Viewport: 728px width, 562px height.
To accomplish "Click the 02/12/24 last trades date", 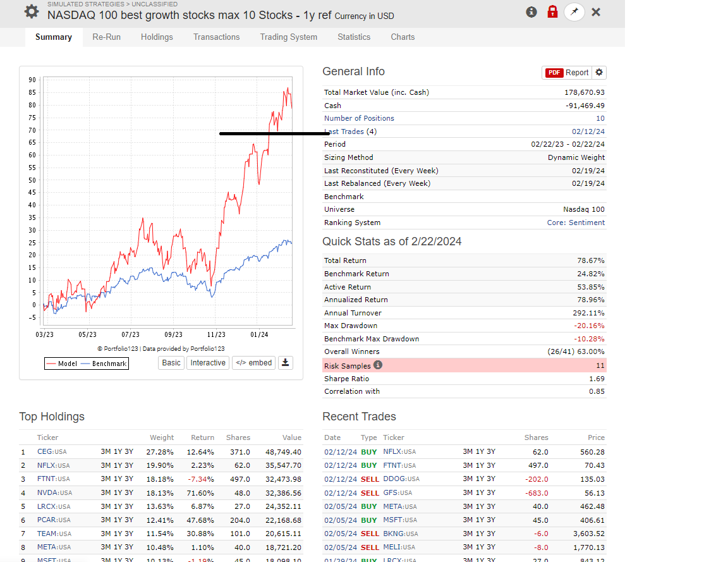I will tap(588, 131).
